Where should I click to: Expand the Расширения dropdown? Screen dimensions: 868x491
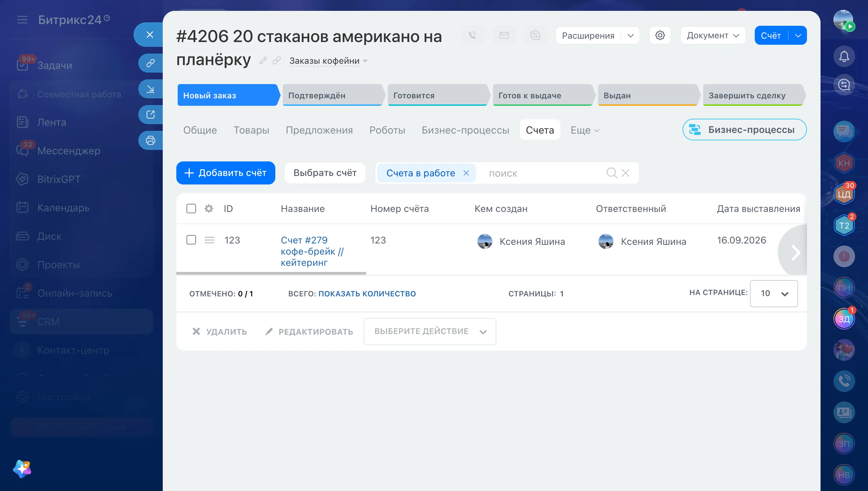[x=631, y=36]
